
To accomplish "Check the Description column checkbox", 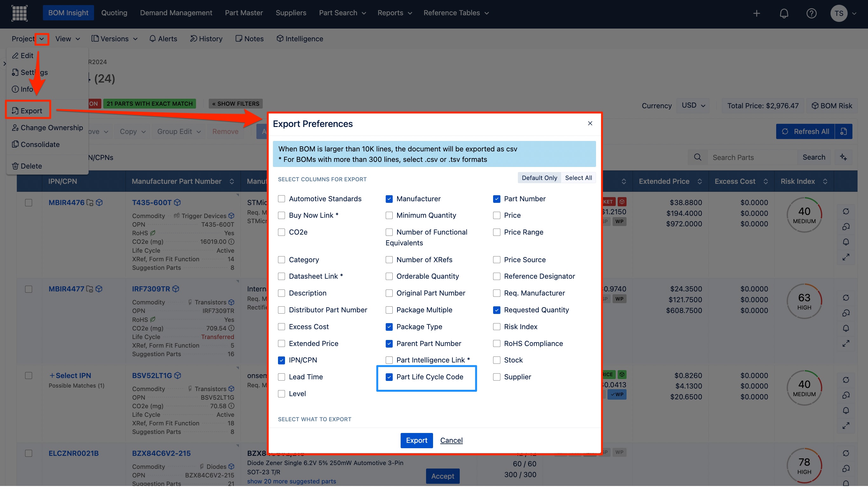I will pos(281,293).
